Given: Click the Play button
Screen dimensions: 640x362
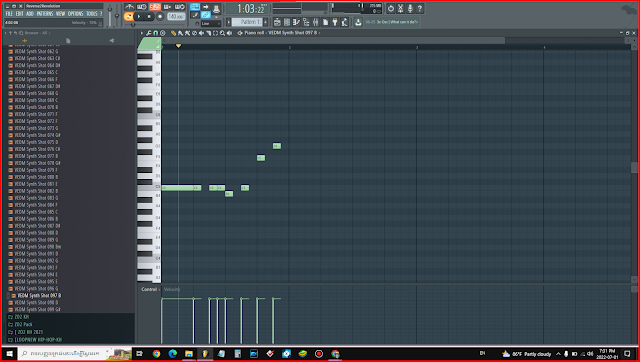Looking at the screenshot, I should click(139, 17).
